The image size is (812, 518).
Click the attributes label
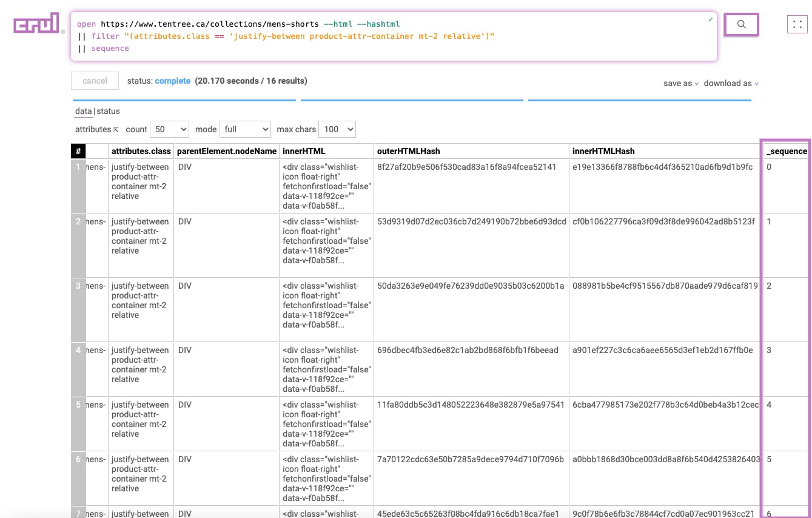tap(93, 129)
